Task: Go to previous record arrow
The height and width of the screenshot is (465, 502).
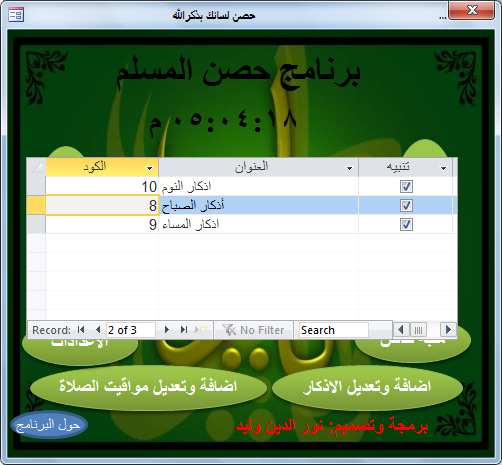Action: click(98, 330)
